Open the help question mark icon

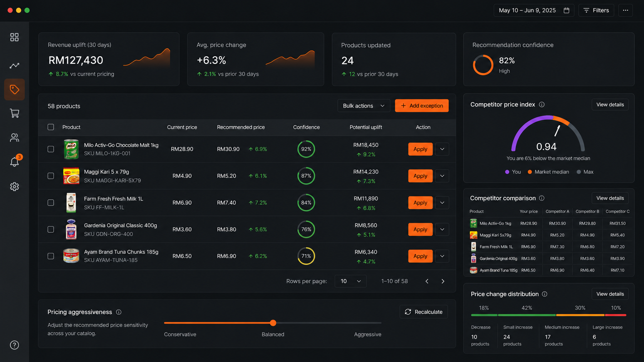click(14, 345)
